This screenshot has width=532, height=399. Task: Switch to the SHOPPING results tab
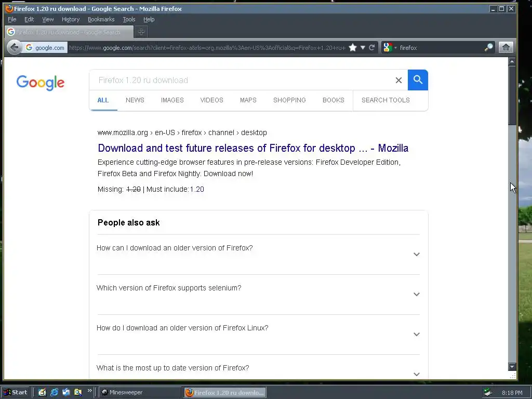point(289,100)
